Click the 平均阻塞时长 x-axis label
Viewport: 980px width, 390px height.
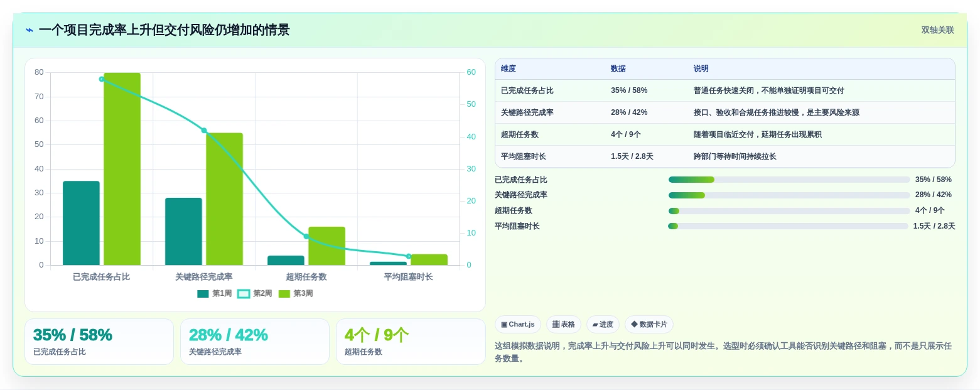(x=408, y=277)
